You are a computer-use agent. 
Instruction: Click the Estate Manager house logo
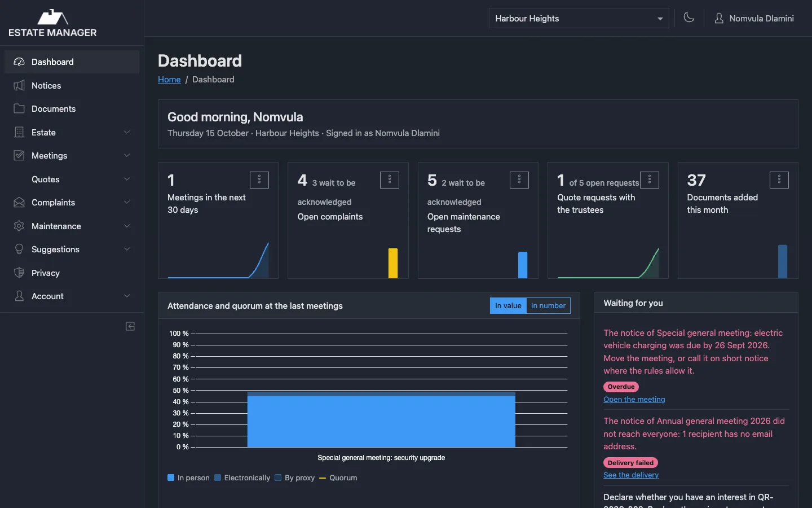coord(52,23)
